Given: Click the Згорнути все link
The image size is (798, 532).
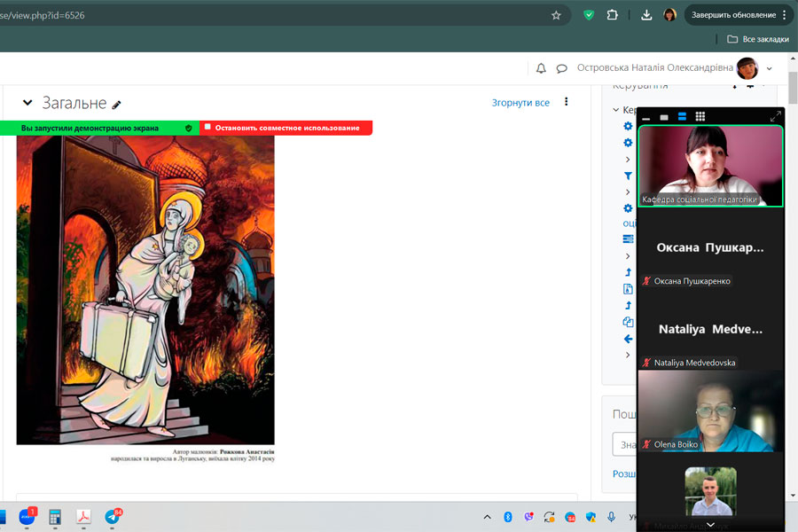Looking at the screenshot, I should pos(520,103).
